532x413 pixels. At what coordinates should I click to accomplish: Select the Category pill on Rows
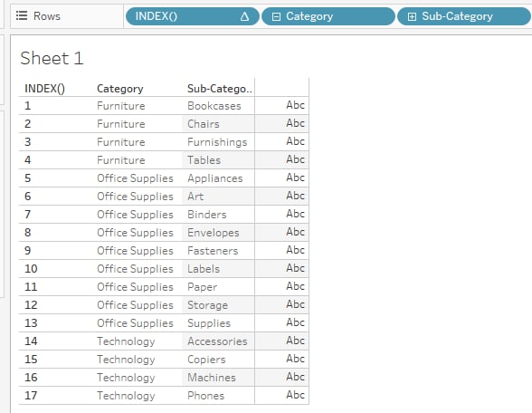coord(328,16)
